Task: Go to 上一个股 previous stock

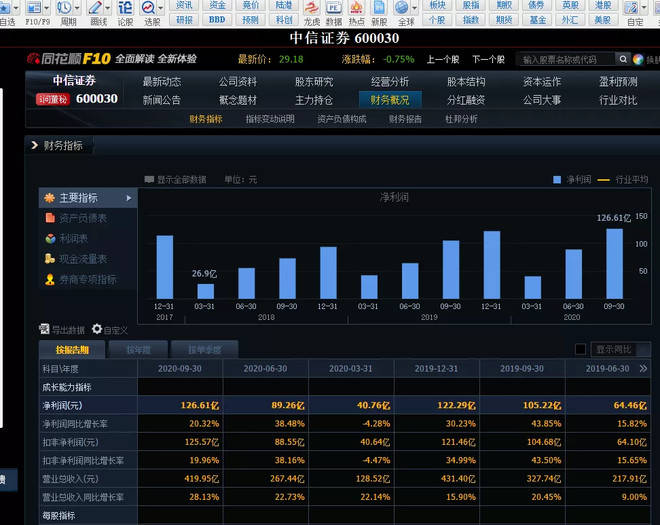Action: tap(443, 59)
